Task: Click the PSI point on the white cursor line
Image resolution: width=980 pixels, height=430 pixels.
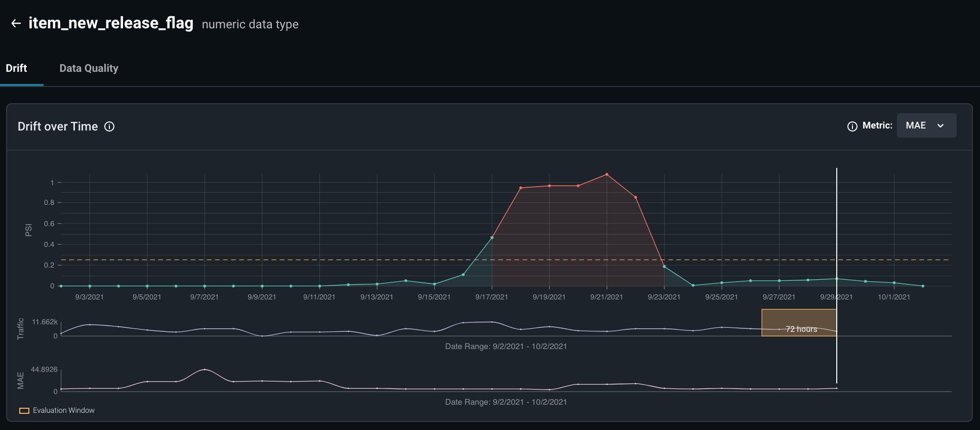Action: point(837,279)
